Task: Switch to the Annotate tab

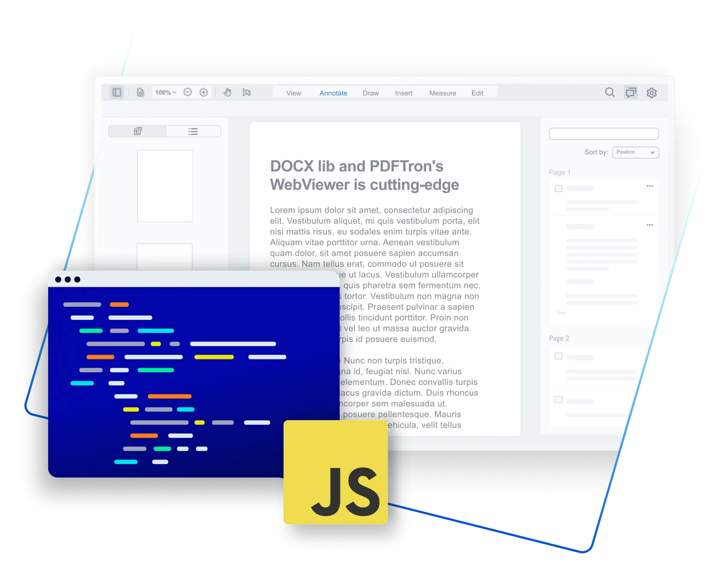Action: [x=333, y=93]
